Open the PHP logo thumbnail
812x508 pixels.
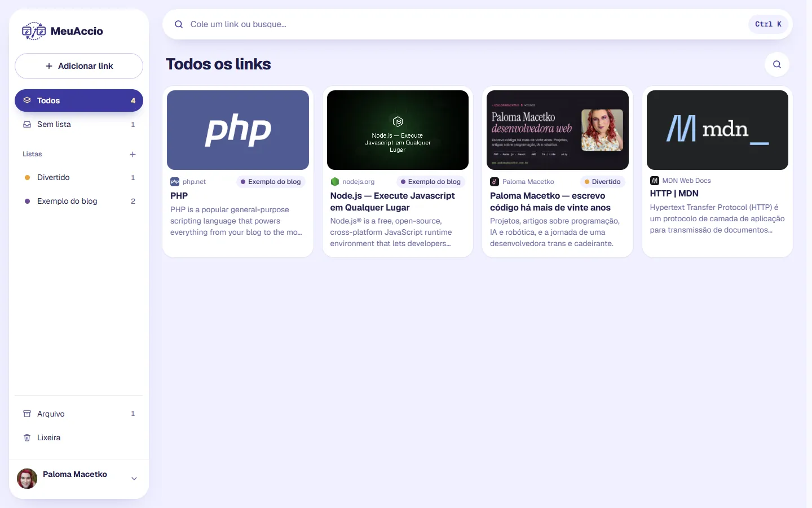238,130
